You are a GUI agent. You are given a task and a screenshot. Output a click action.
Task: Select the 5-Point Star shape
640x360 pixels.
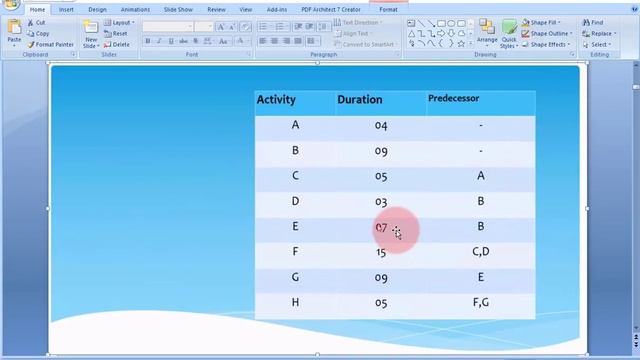pyautogui.click(x=461, y=43)
